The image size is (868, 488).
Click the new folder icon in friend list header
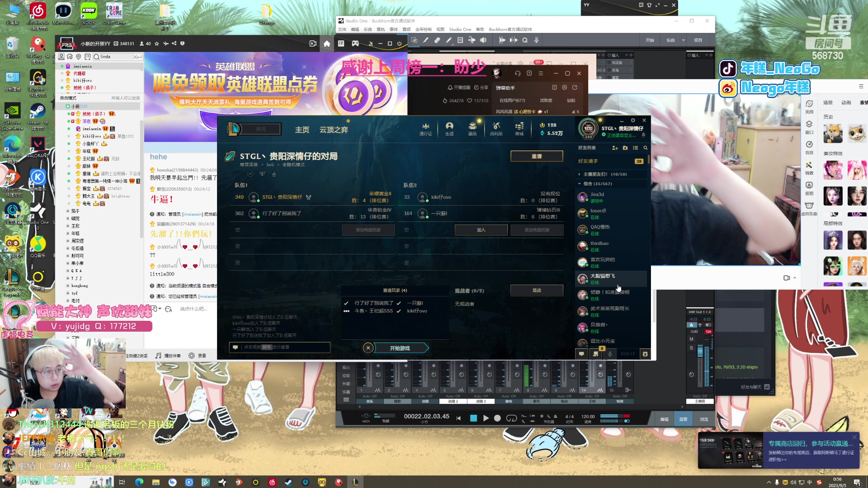click(x=625, y=148)
